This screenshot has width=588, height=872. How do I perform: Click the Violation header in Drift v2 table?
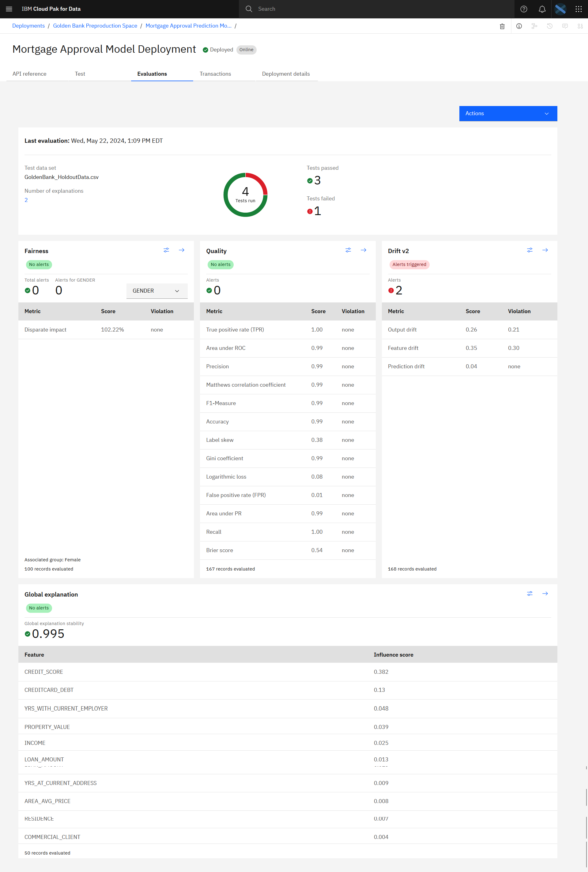(519, 311)
